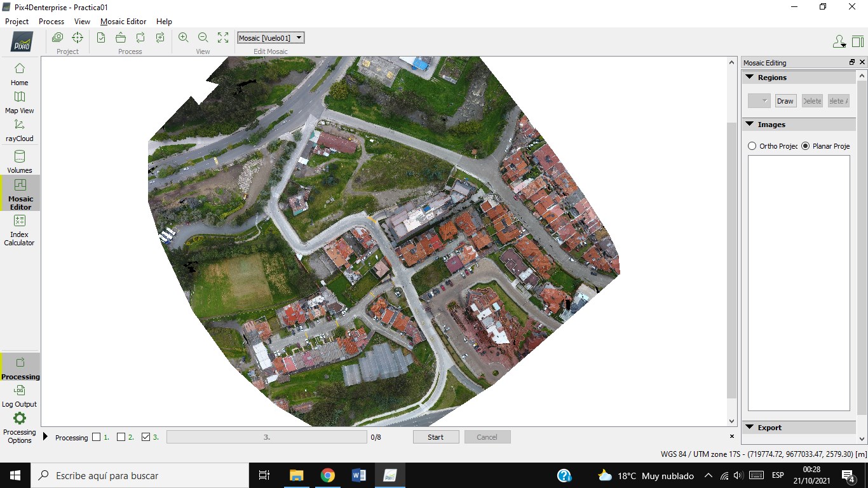Expand the Export section
This screenshot has width=868, height=488.
coord(750,428)
